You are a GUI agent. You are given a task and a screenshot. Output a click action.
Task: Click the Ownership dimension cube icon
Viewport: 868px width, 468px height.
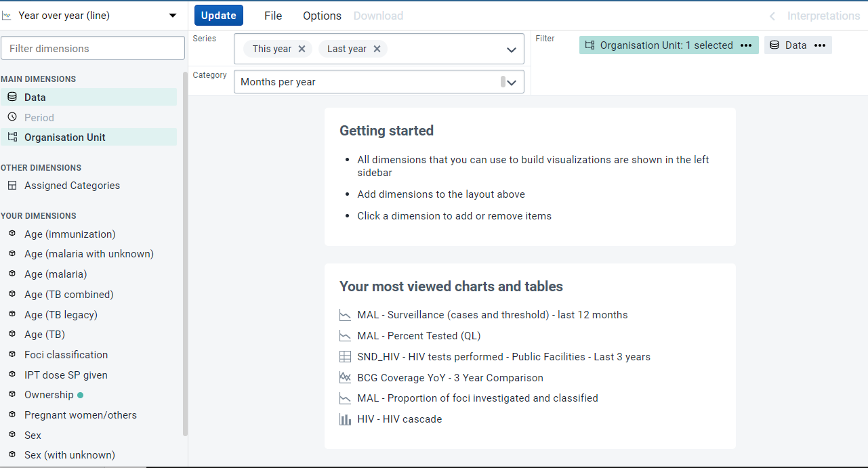pos(12,394)
